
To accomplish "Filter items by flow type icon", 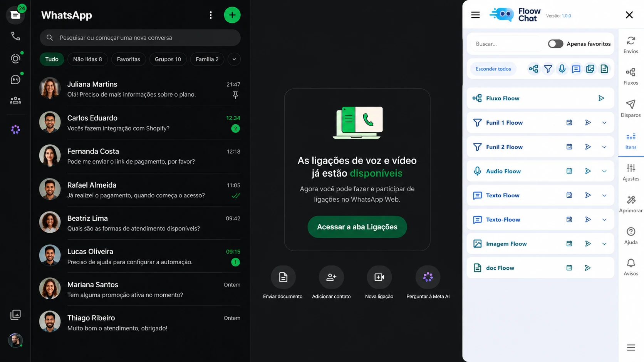I will pyautogui.click(x=533, y=69).
